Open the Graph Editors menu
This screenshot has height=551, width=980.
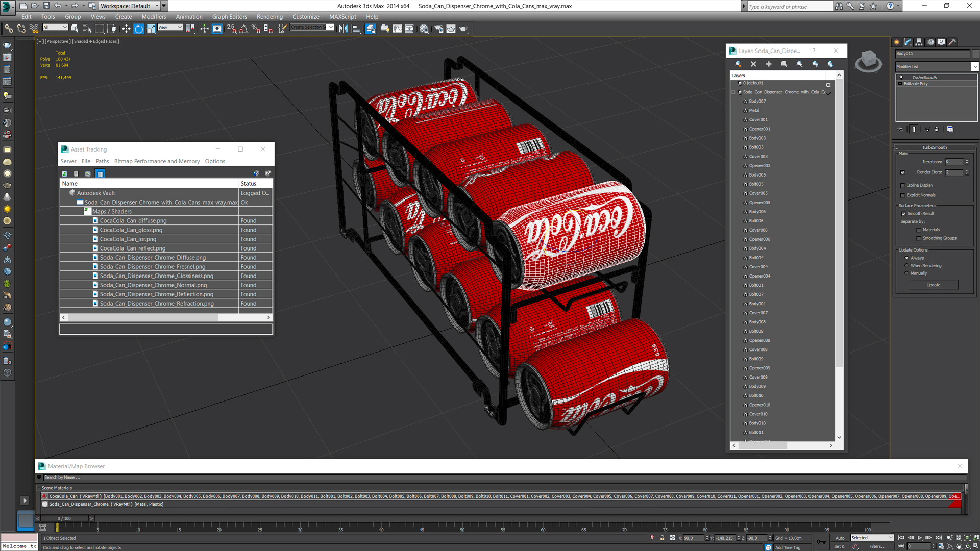pyautogui.click(x=229, y=17)
